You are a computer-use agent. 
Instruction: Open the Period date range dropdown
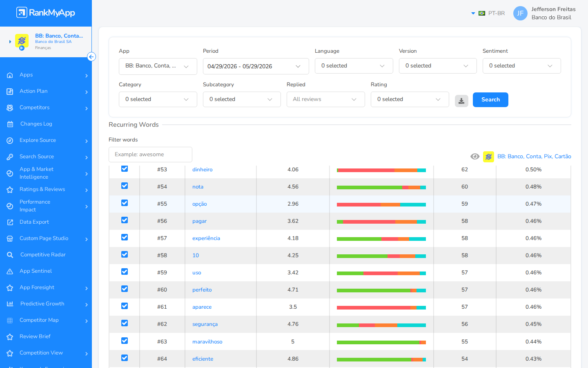point(256,66)
